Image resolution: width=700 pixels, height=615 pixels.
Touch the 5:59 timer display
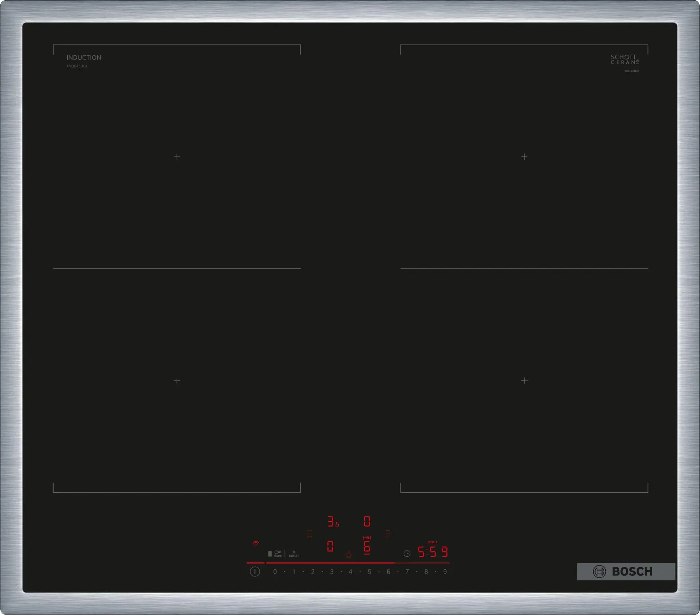[432, 552]
